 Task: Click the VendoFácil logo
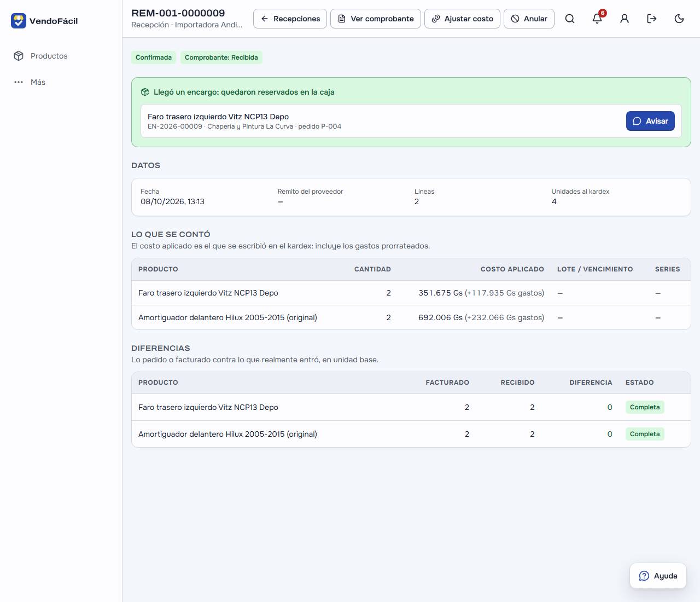(x=44, y=21)
